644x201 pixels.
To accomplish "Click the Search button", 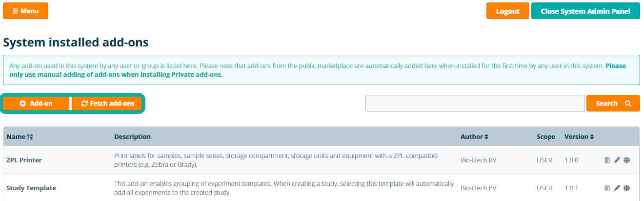I will (x=613, y=103).
